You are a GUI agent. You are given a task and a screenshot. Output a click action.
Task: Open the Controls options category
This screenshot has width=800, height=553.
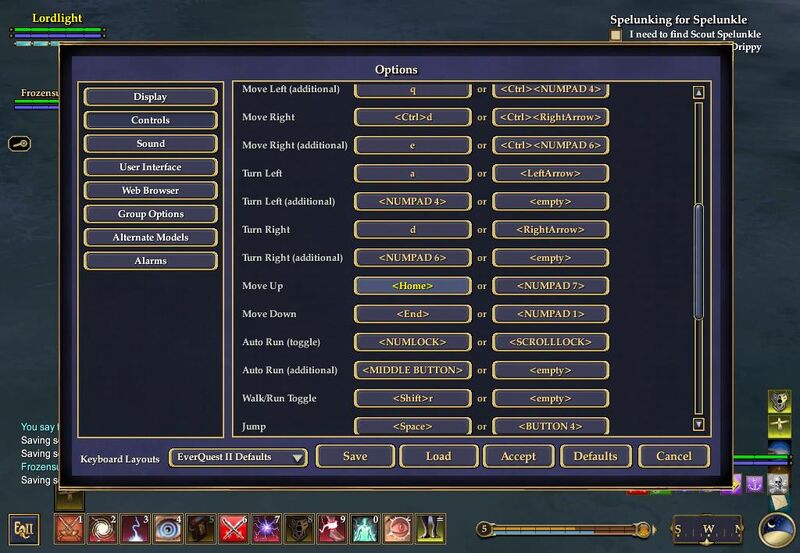[x=150, y=120]
